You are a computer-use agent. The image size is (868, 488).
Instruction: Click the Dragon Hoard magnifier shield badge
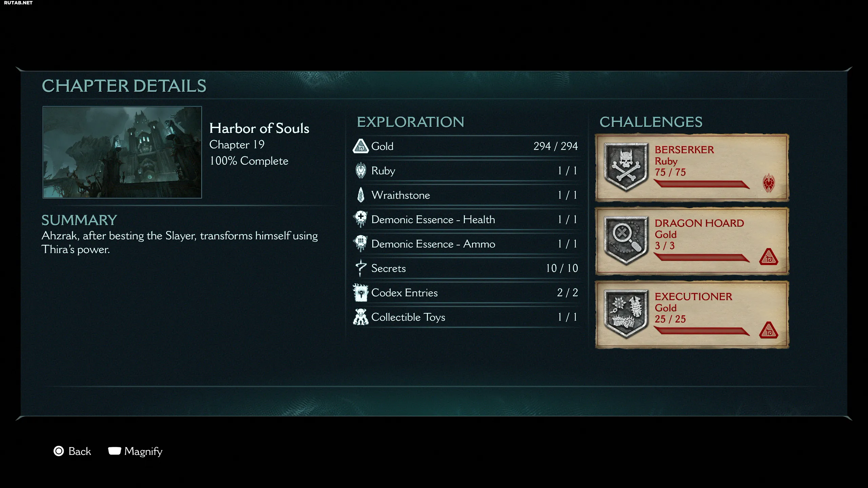626,241
